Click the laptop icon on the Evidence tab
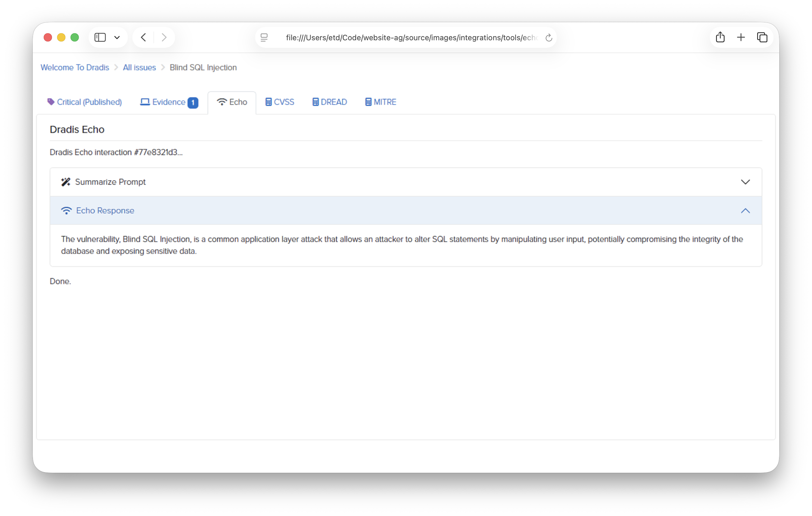 tap(145, 102)
